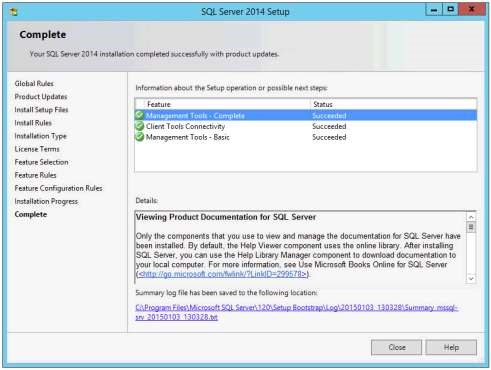
Task: Click Viewing Product Documentation heading in Details
Action: (226, 217)
